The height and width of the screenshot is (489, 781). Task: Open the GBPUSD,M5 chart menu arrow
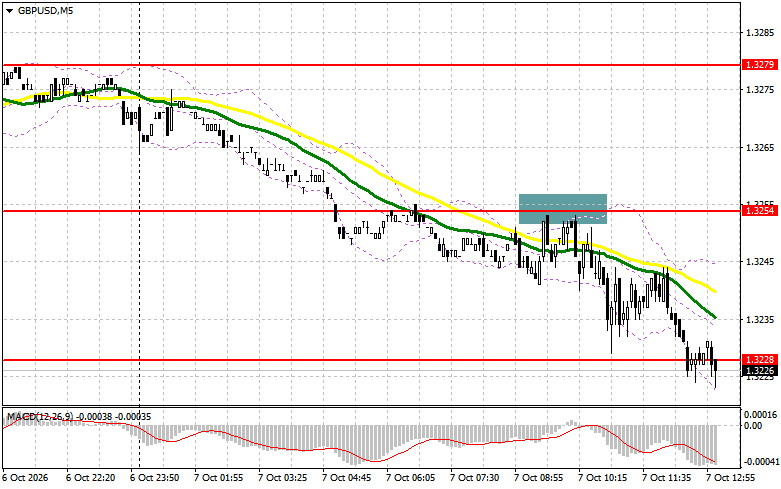[10, 11]
